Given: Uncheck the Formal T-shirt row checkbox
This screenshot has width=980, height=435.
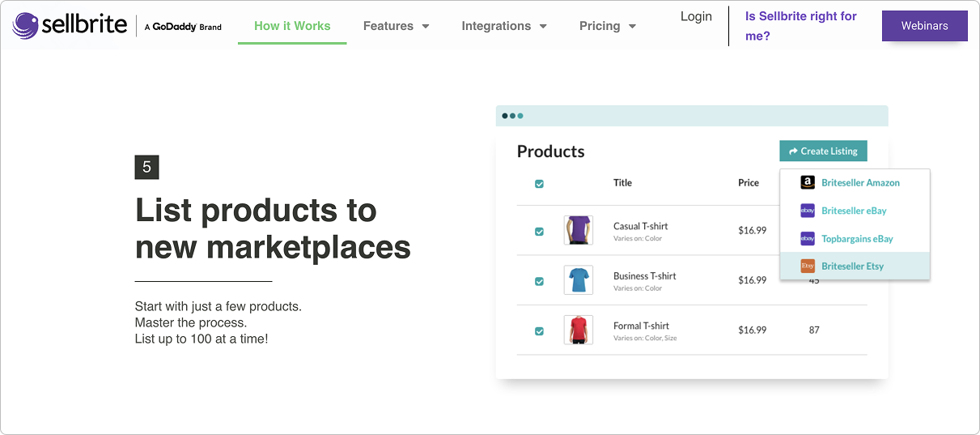Looking at the screenshot, I should coord(540,331).
